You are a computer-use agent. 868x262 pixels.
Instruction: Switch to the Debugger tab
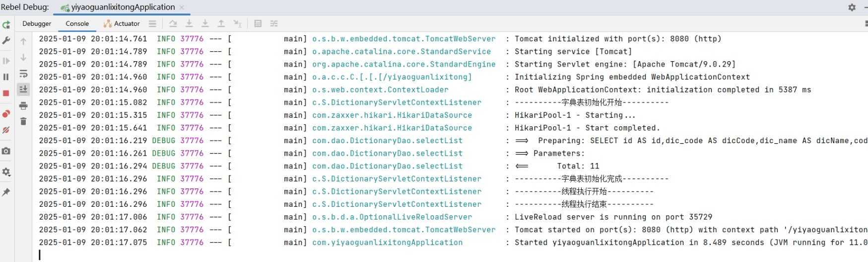pyautogui.click(x=37, y=23)
